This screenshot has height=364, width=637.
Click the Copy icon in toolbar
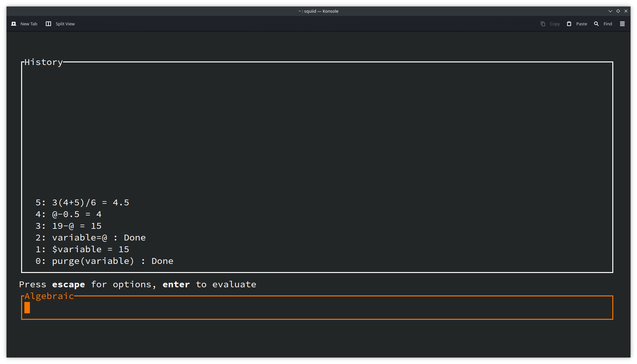[543, 24]
